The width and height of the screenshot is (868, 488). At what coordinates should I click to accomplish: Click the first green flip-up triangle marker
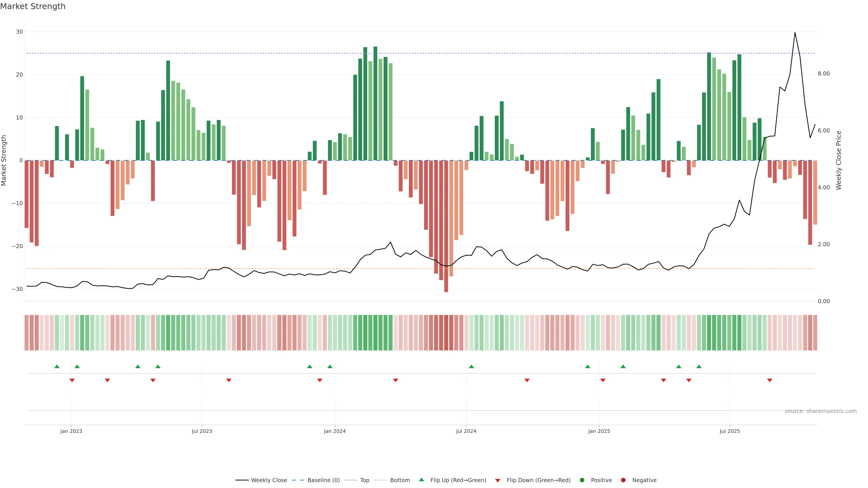(57, 366)
